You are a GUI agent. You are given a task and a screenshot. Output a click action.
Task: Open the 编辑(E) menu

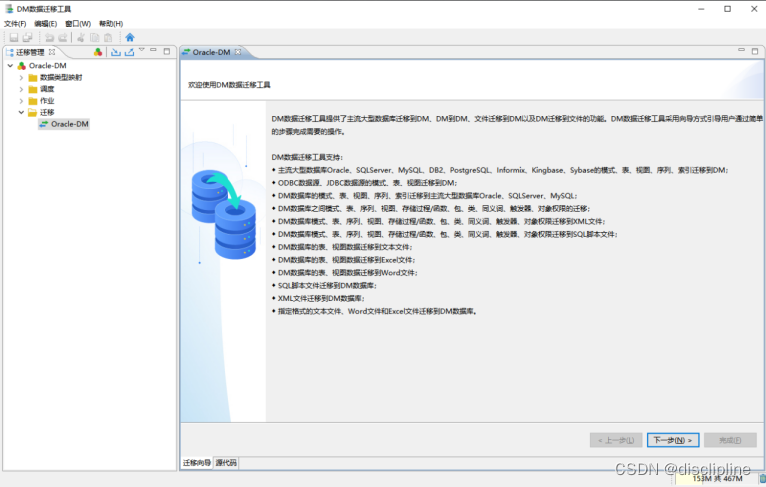[45, 23]
